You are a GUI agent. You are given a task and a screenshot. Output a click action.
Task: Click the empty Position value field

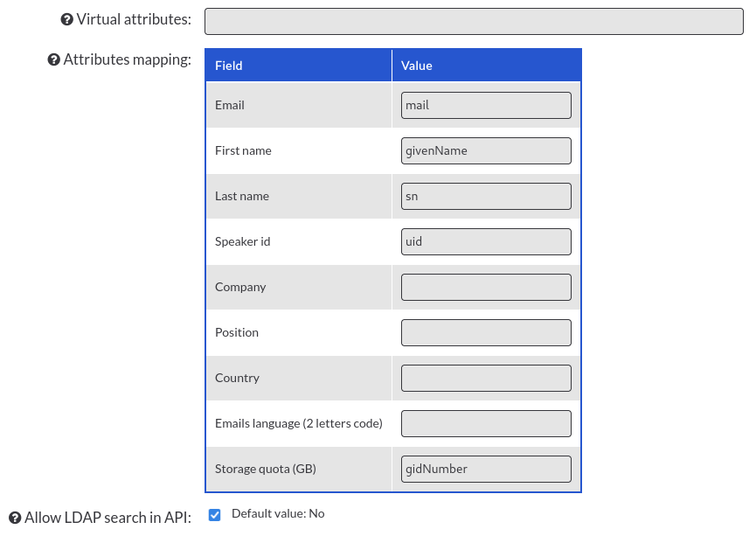(486, 332)
